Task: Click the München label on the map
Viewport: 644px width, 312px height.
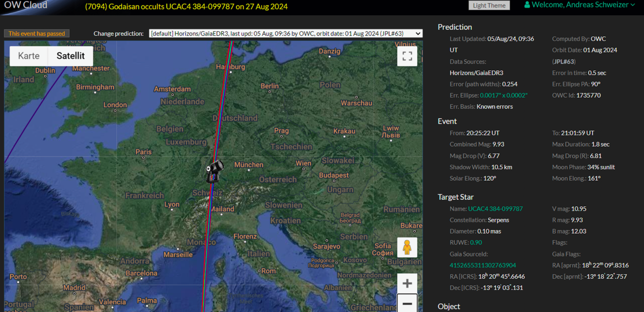Action: coord(249,165)
